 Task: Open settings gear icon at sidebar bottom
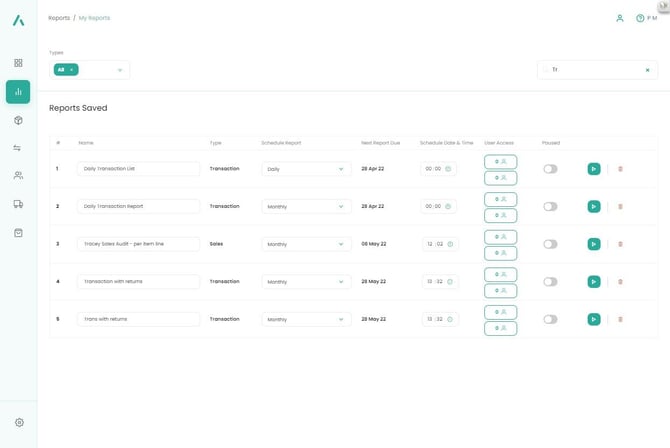coord(18,423)
